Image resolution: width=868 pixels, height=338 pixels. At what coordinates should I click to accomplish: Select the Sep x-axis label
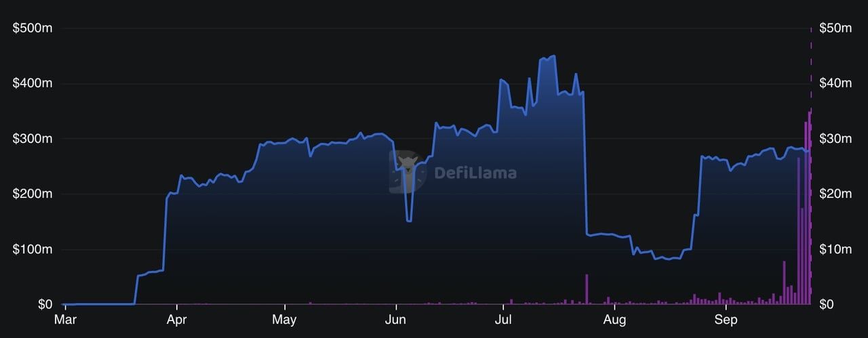point(726,318)
